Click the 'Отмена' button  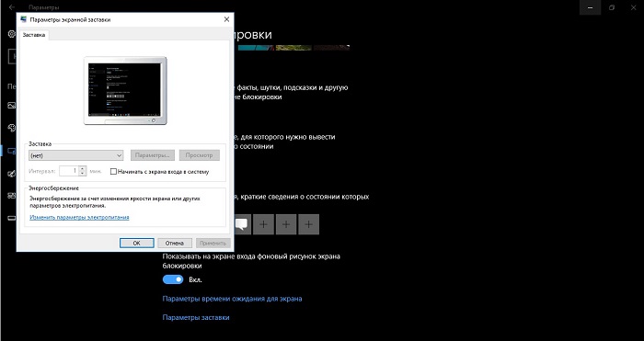click(x=174, y=243)
